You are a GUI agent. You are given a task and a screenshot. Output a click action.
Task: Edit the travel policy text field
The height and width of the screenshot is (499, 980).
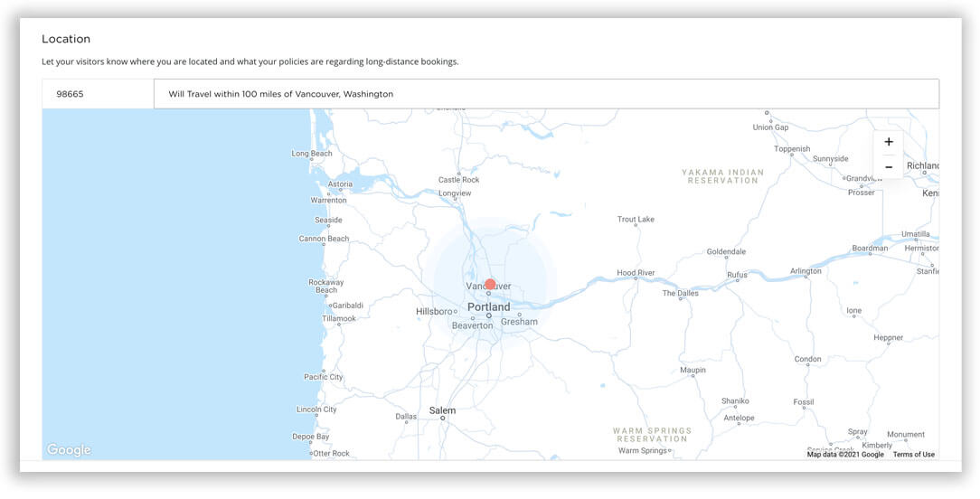click(x=546, y=94)
